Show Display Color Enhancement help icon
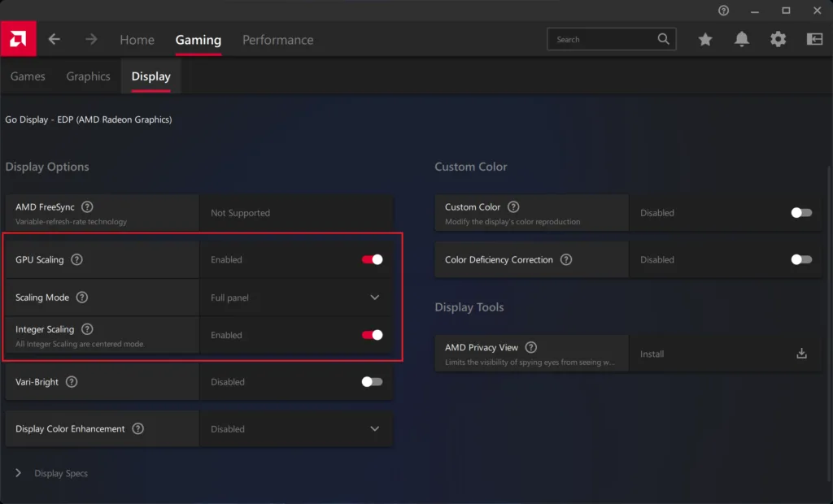The height and width of the screenshot is (504, 833). (138, 428)
